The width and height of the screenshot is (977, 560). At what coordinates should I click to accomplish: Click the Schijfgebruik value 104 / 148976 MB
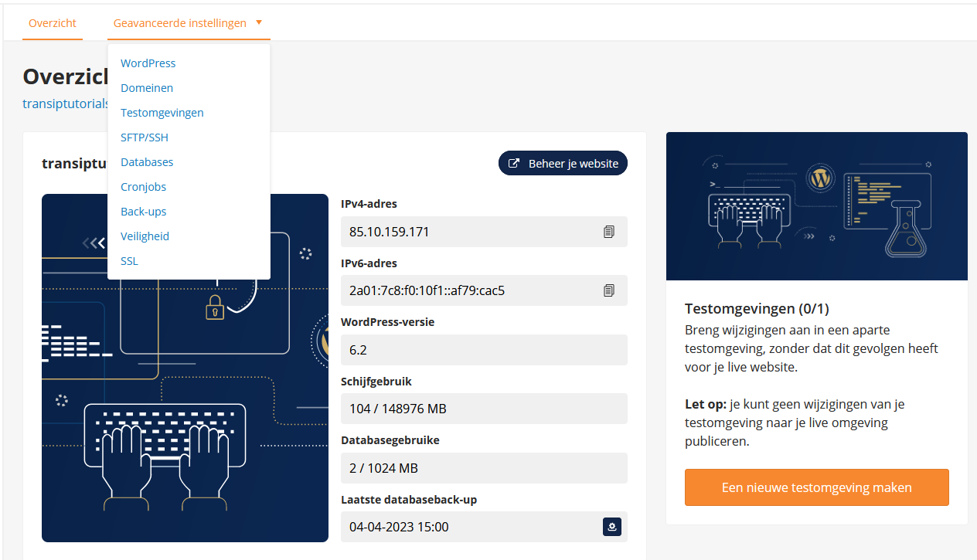point(484,409)
